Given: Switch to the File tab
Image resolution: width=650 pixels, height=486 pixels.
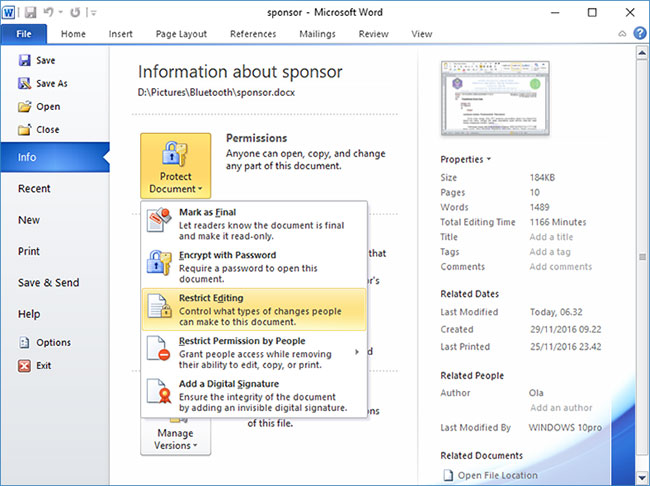Looking at the screenshot, I should pyautogui.click(x=24, y=34).
